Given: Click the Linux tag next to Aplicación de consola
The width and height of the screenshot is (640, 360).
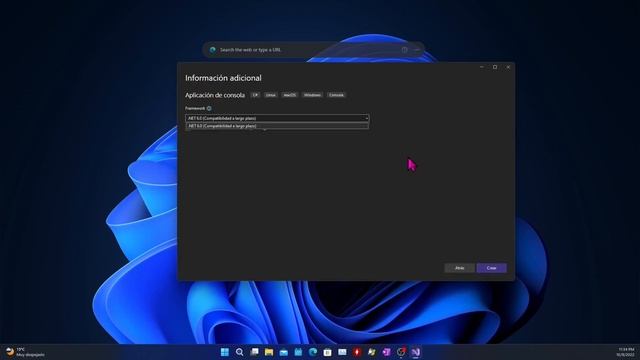Looking at the screenshot, I should (271, 95).
